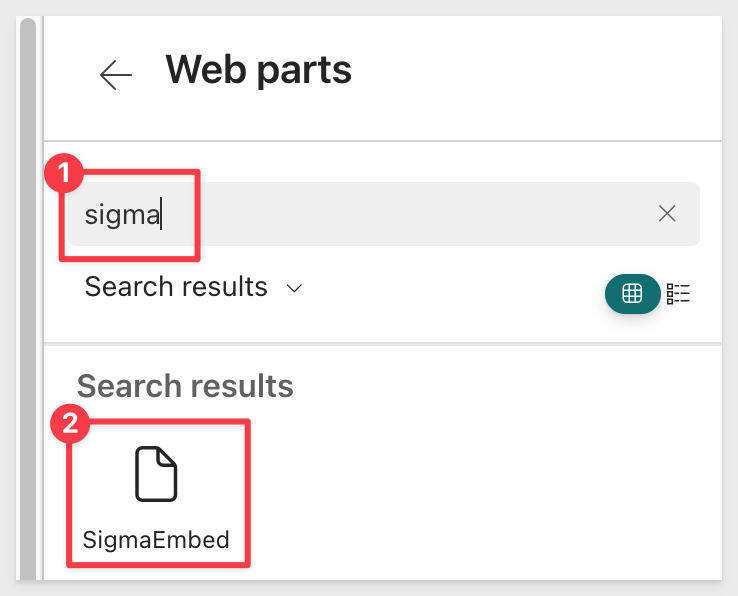Click the bulleted list icon
This screenshot has height=596, width=738.
678,293
